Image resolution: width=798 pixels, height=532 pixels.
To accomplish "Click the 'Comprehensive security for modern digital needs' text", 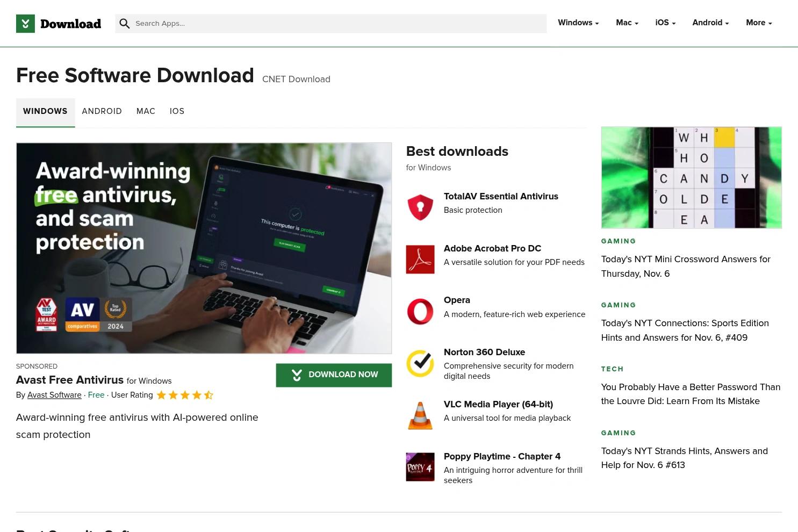I will pyautogui.click(x=508, y=371).
